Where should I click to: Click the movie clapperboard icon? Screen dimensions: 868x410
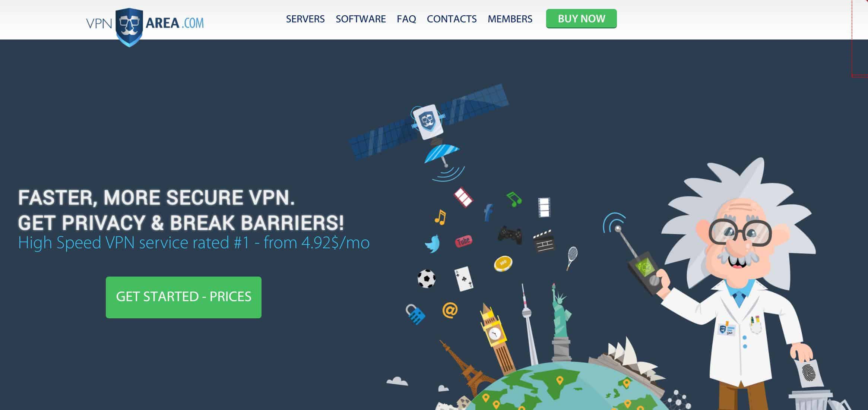[544, 241]
